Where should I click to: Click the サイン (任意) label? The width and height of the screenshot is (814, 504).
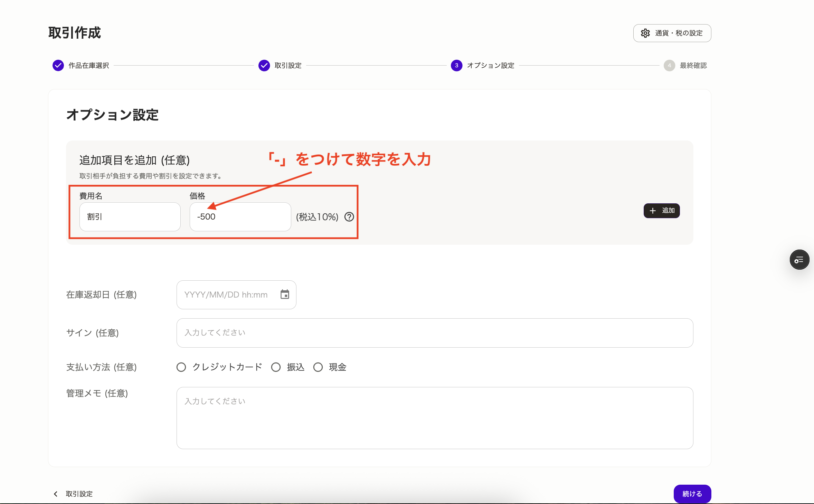pos(93,333)
